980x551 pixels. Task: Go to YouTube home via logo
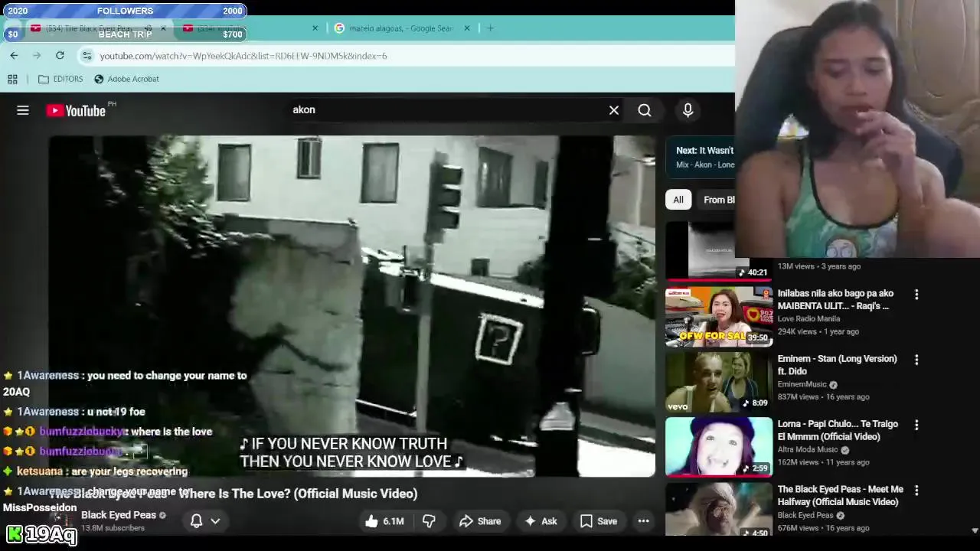tap(76, 111)
